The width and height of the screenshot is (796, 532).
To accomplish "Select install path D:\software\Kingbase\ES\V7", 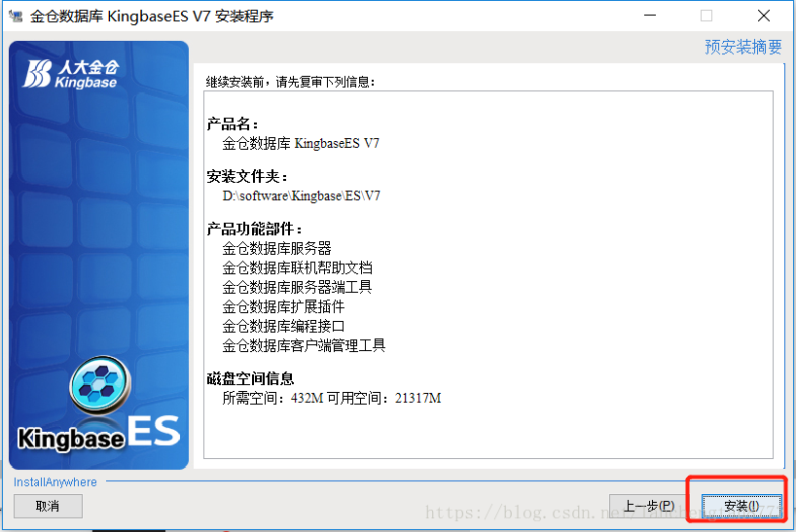I will (301, 195).
